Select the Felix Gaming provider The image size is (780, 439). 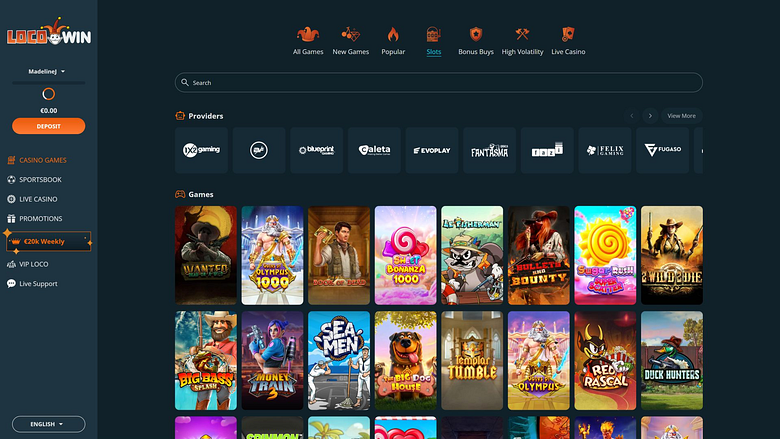(605, 150)
